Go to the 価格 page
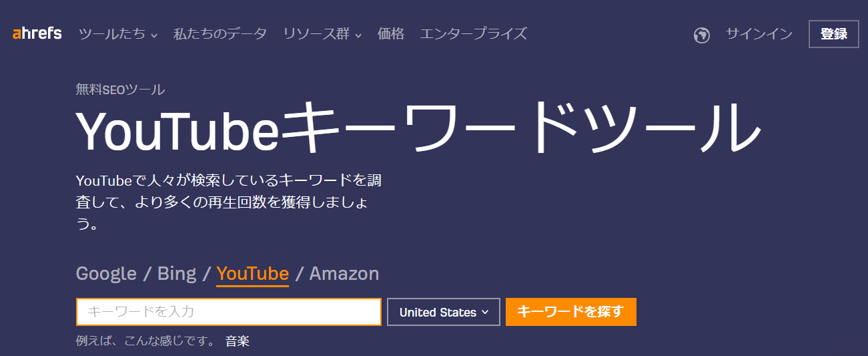Image resolution: width=868 pixels, height=356 pixels. [x=391, y=34]
